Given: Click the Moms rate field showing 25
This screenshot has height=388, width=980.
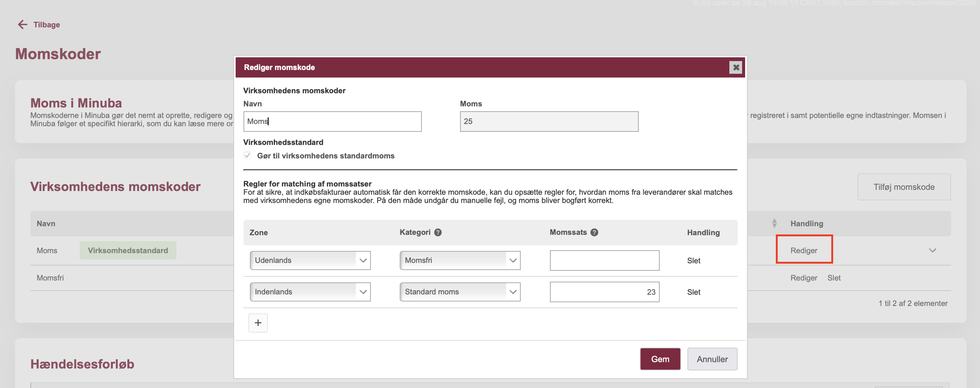Looking at the screenshot, I should pyautogui.click(x=549, y=121).
